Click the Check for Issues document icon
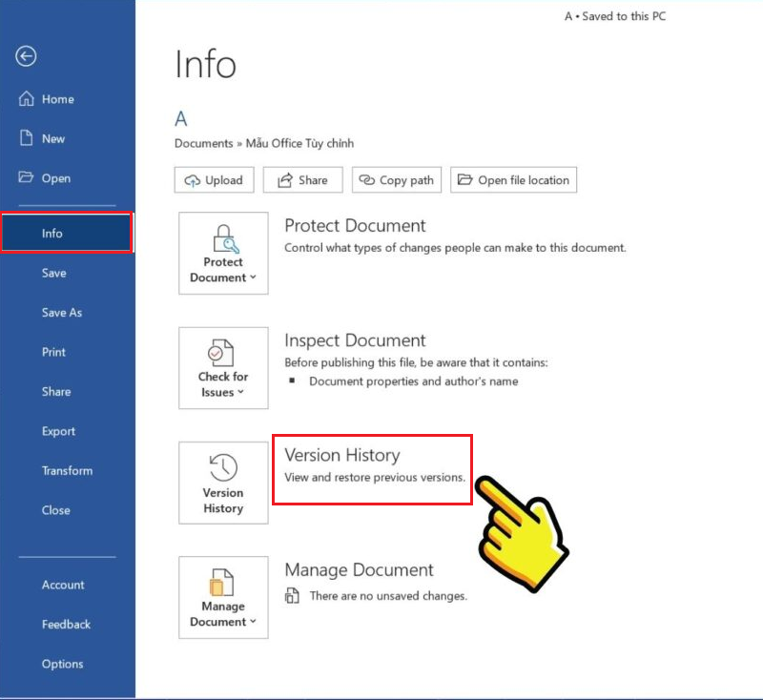763x700 pixels. 223,352
